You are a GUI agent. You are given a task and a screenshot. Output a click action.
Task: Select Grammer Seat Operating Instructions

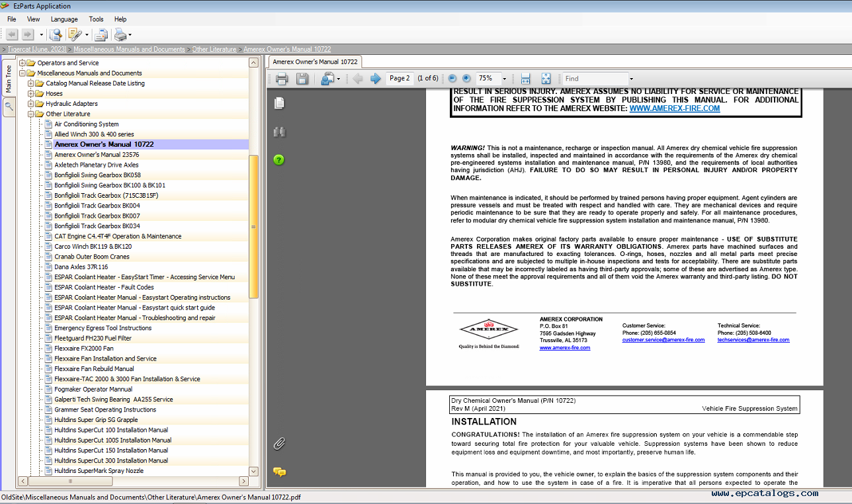click(105, 409)
